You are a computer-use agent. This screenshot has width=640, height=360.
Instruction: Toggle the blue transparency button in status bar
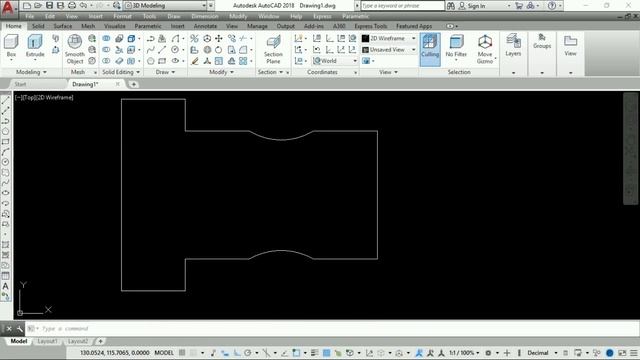point(327,353)
